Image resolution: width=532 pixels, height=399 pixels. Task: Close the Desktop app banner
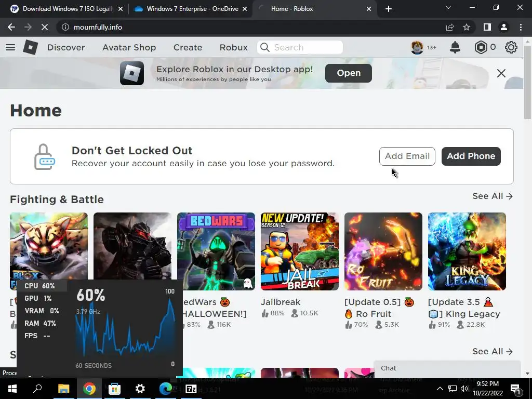pos(501,73)
